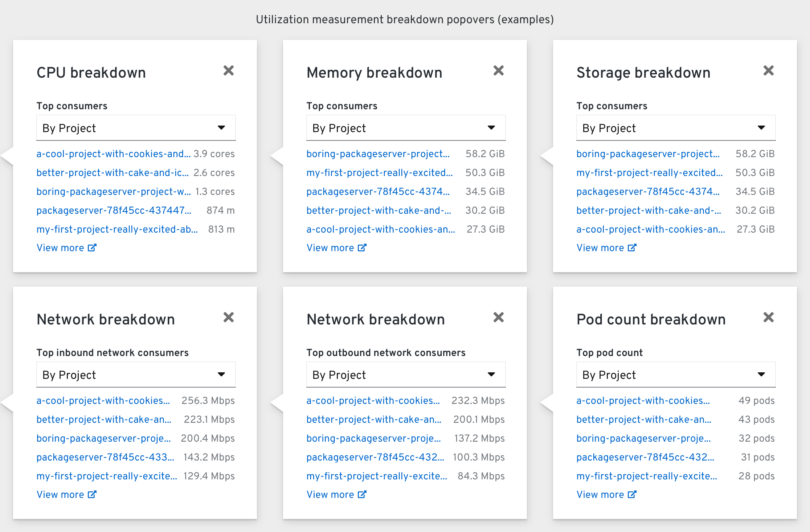Click View more in inbound Network breakdown
Screen dimensions: 810x532
pos(66,495)
